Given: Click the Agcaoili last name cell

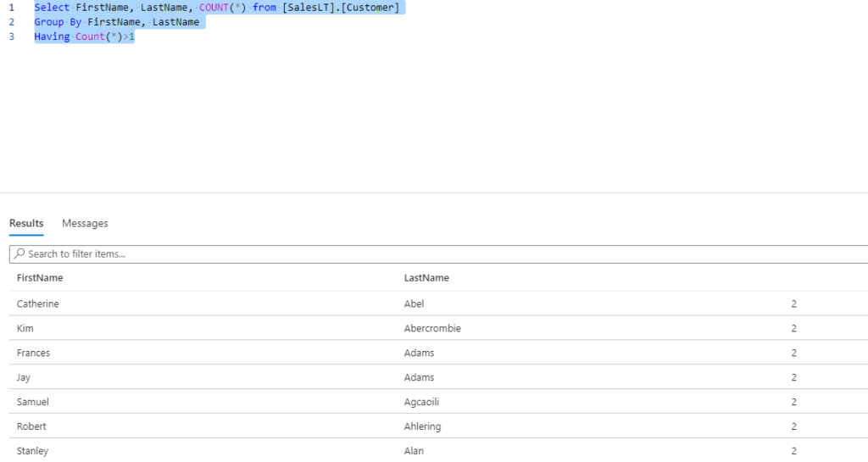Looking at the screenshot, I should click(x=423, y=402).
